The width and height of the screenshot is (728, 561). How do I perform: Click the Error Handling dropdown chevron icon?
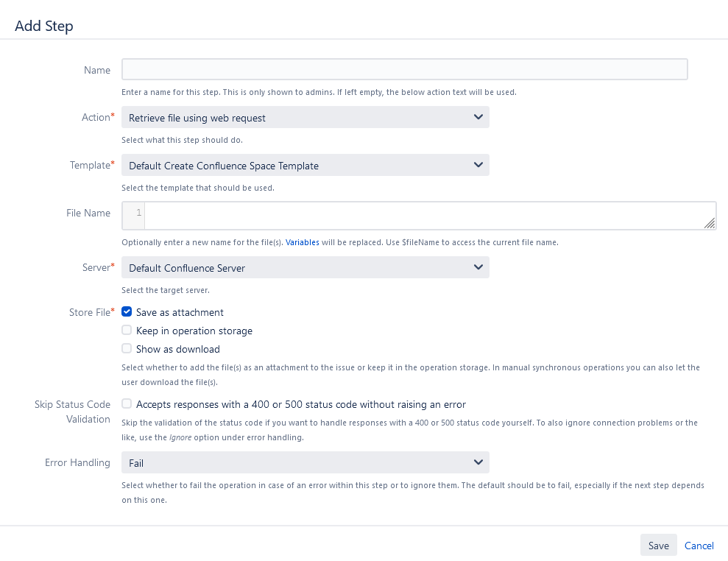(478, 462)
